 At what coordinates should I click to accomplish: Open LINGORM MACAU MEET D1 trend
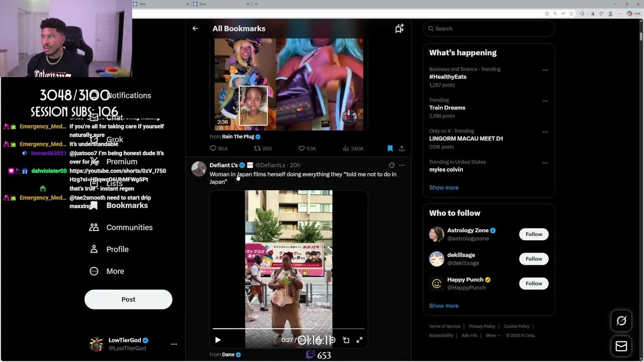[466, 138]
